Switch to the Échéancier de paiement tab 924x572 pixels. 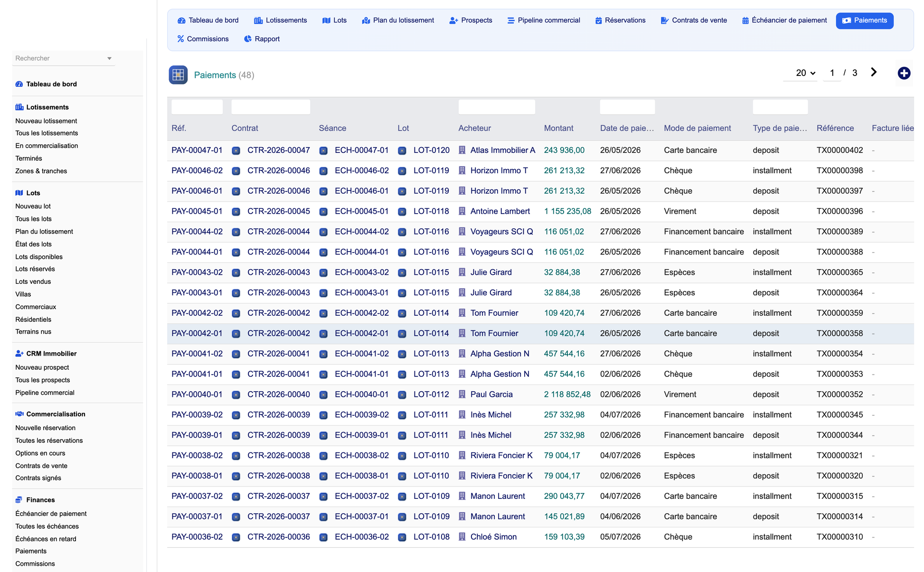pyautogui.click(x=784, y=20)
